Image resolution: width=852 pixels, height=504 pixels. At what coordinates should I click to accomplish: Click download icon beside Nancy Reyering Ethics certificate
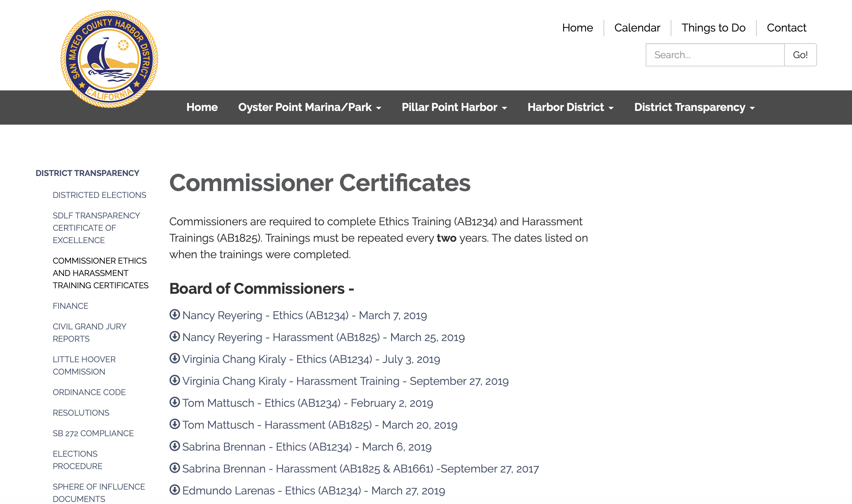175,314
